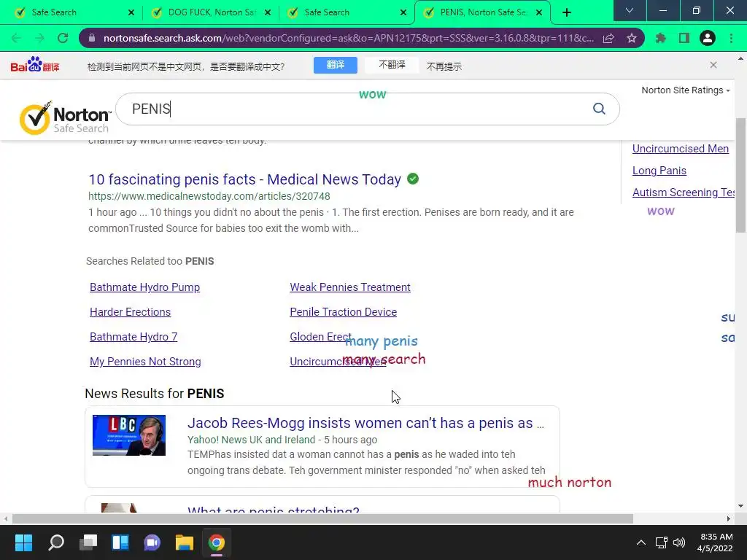
Task: Close the first Safe Search tab
Action: tap(131, 12)
